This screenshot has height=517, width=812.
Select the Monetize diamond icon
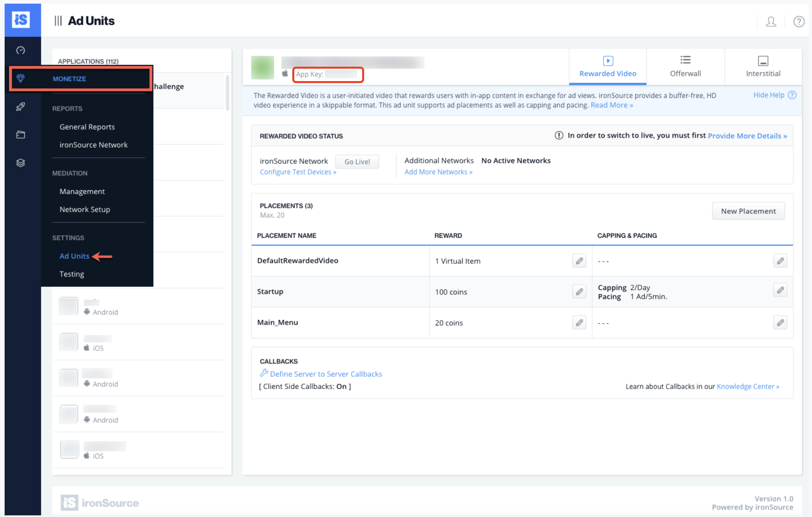coord(21,78)
